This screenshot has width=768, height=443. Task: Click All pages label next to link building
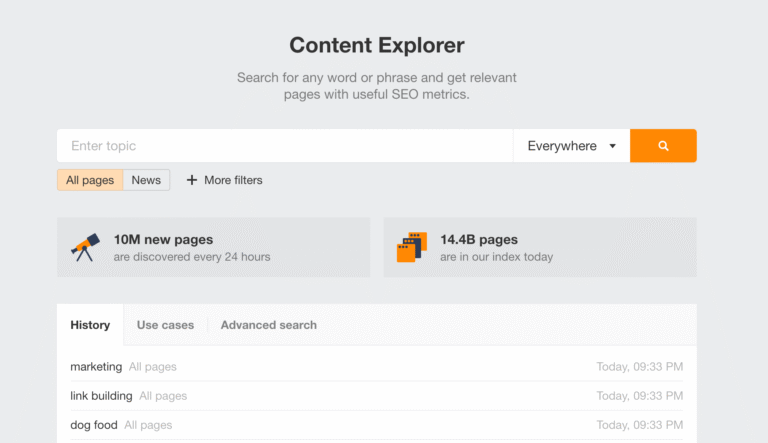pos(163,396)
